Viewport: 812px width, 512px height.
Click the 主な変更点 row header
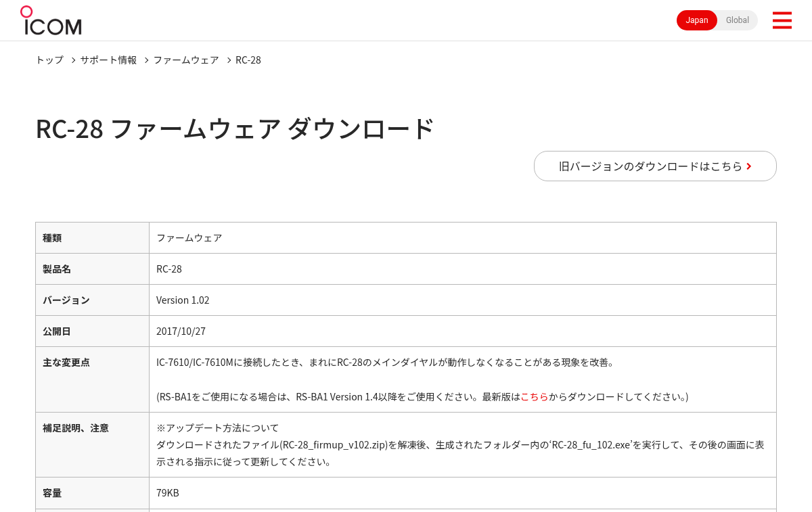tap(92, 379)
